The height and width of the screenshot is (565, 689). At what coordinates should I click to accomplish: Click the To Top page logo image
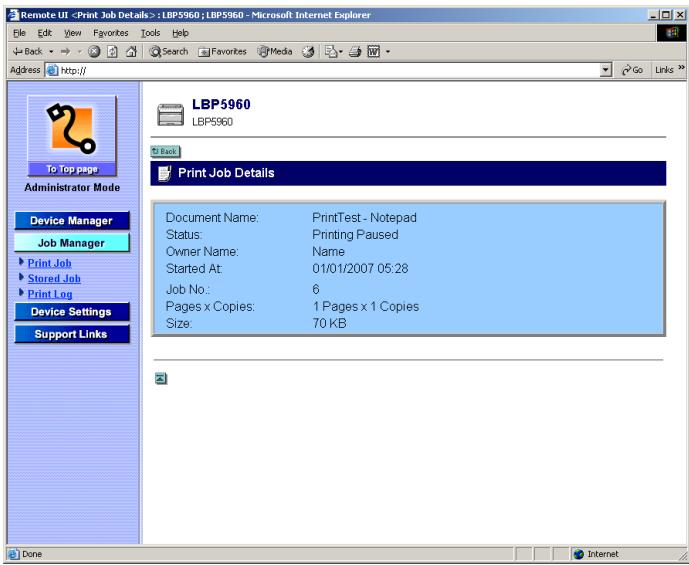click(72, 136)
